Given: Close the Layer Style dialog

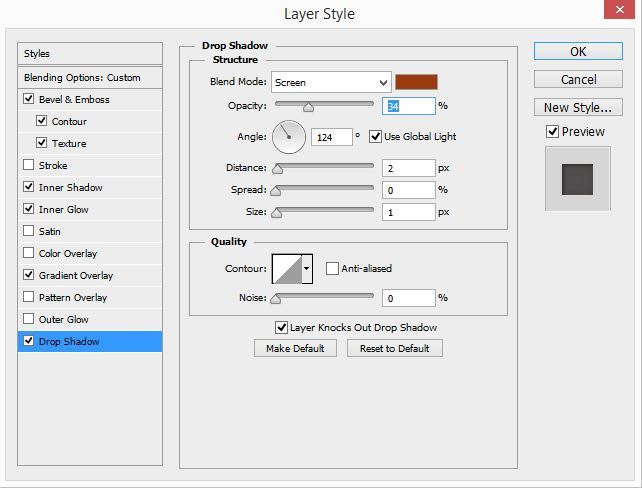Looking at the screenshot, I should tap(619, 9).
